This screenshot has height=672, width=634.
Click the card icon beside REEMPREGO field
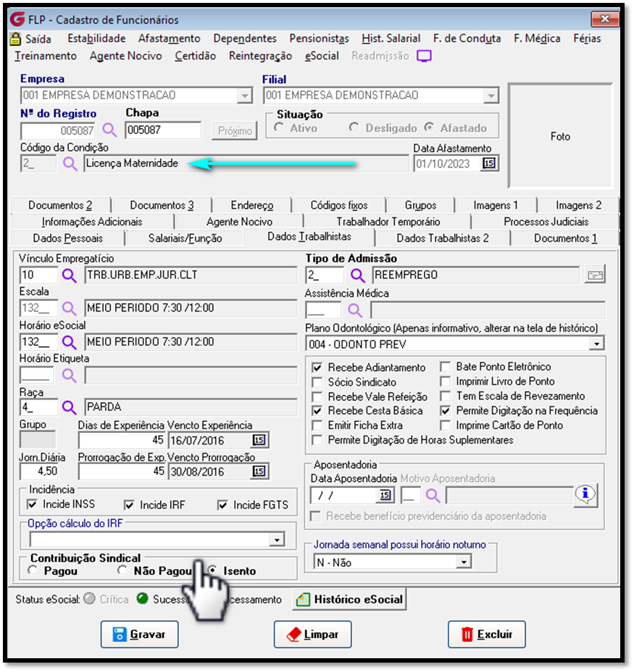coord(595,275)
